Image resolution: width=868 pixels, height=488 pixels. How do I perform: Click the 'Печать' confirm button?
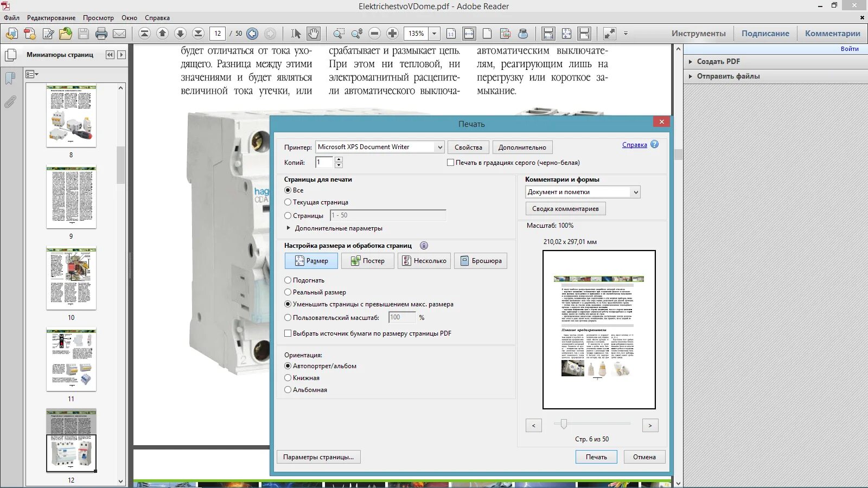click(596, 457)
